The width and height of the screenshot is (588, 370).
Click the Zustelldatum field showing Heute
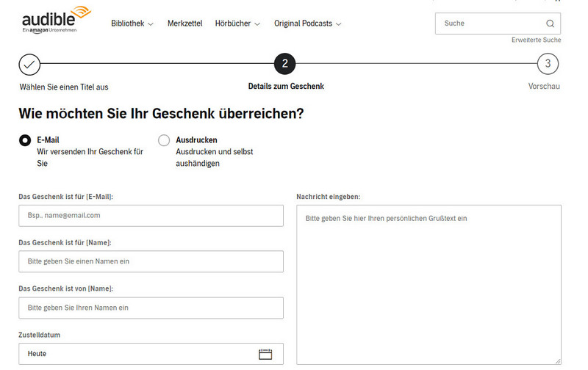[x=151, y=354]
